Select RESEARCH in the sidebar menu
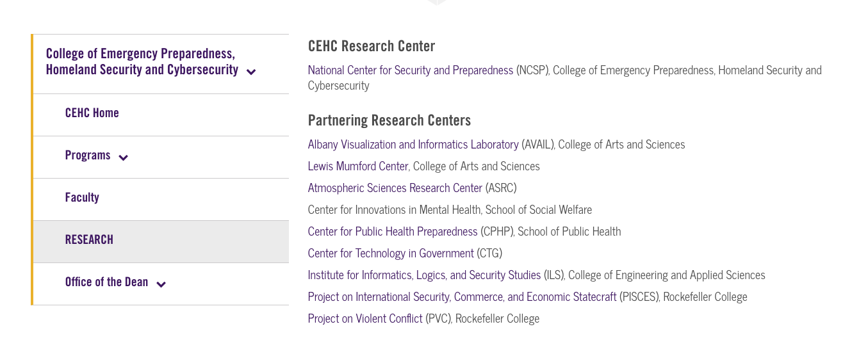Image resolution: width=868 pixels, height=338 pixels. click(89, 240)
